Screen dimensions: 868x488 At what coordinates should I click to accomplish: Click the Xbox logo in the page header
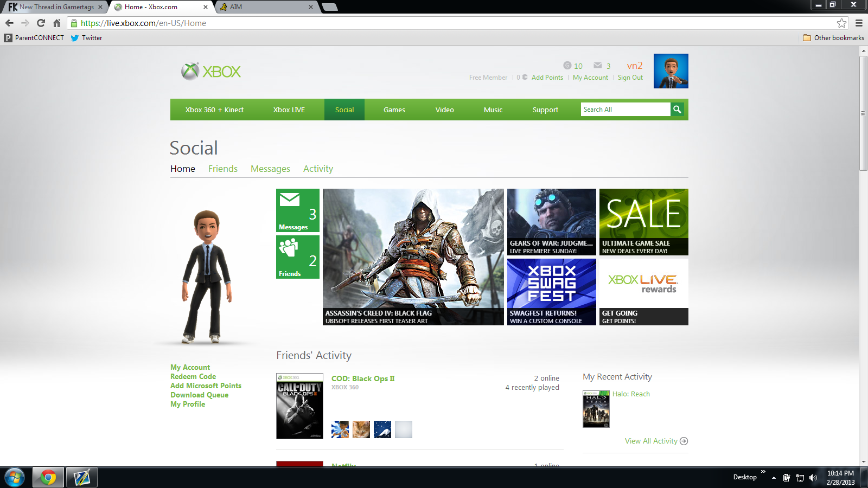click(x=211, y=71)
